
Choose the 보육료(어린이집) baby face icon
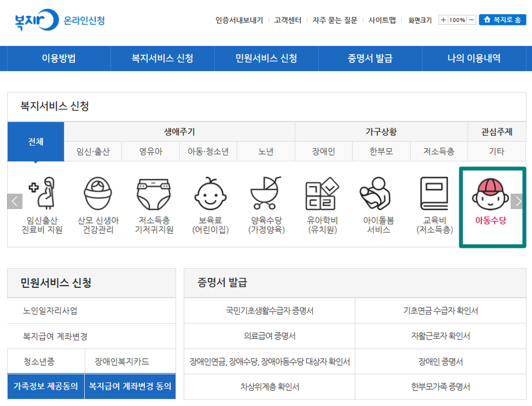[x=210, y=205]
